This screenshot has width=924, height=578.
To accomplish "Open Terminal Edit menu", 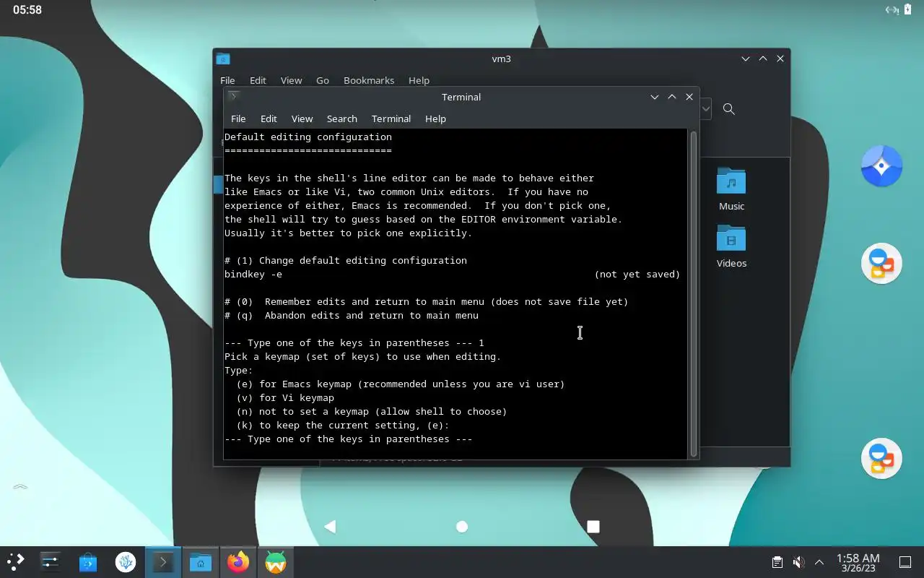I will [x=269, y=118].
